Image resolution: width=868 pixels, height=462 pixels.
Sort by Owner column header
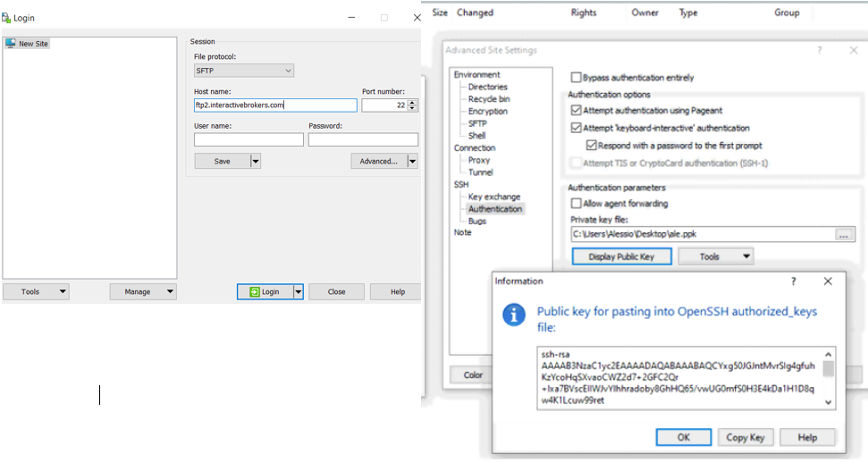645,13
